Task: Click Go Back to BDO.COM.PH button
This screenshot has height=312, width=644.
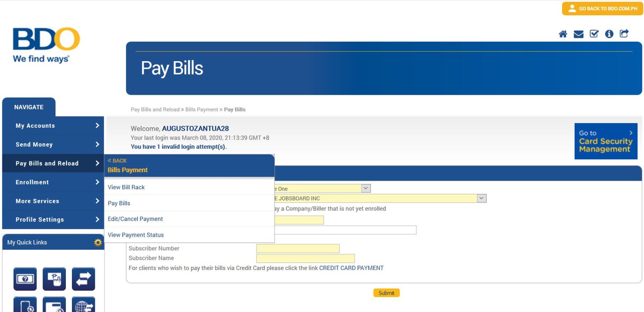Action: pos(602,8)
